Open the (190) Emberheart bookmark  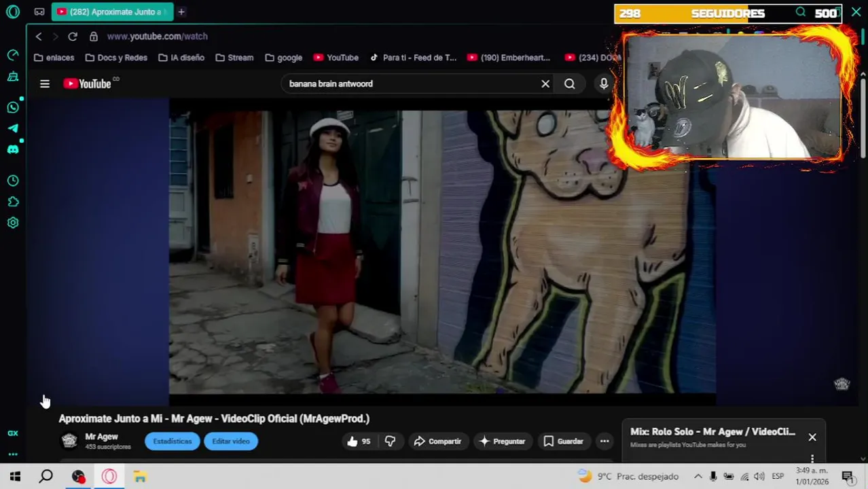(509, 58)
